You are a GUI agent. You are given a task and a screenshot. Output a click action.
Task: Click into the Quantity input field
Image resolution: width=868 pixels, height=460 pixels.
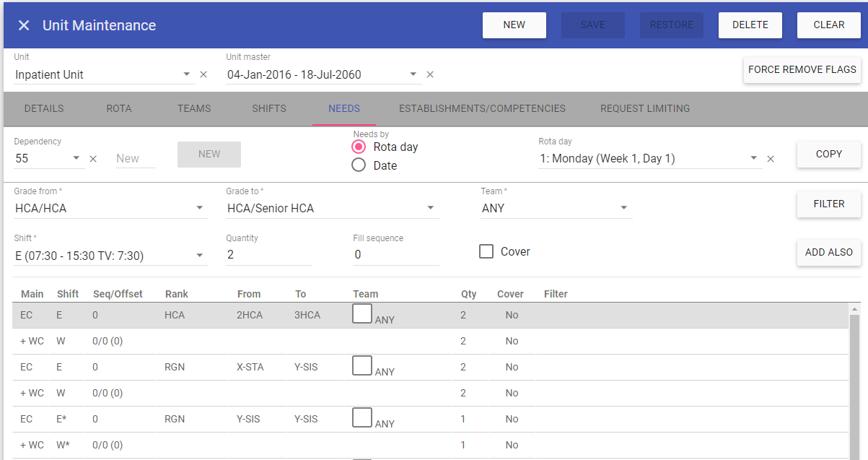[x=268, y=255]
